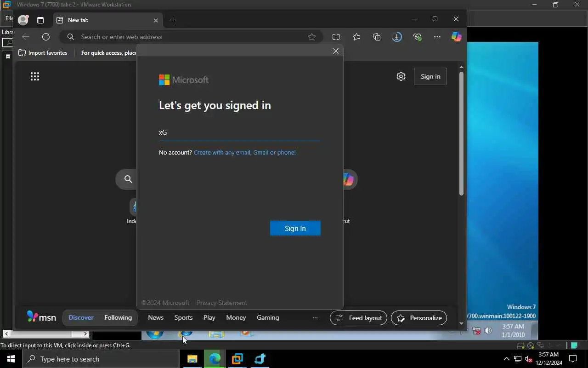Open VMware Workstation from host taskbar
The image size is (588, 368).
[237, 359]
